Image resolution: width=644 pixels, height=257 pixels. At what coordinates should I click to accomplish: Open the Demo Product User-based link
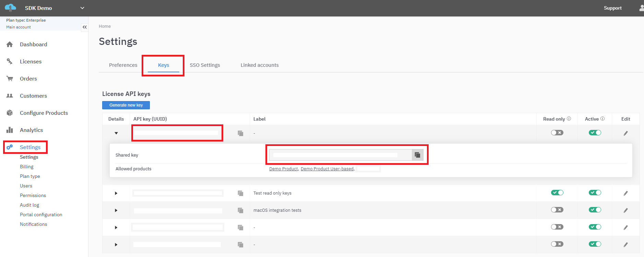pos(327,169)
